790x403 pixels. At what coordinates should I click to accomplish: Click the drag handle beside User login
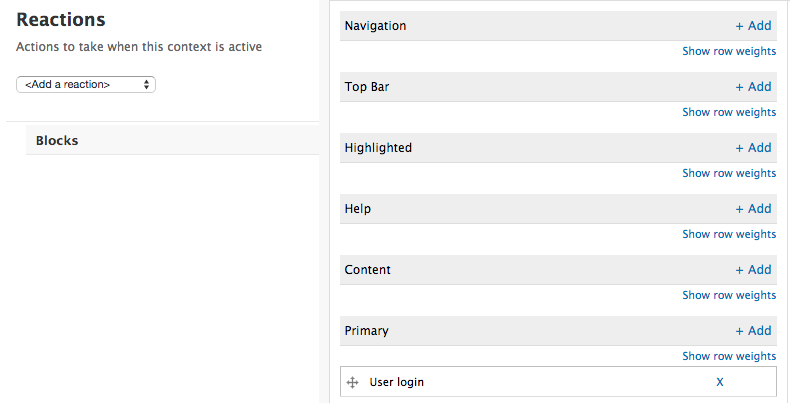click(x=352, y=382)
